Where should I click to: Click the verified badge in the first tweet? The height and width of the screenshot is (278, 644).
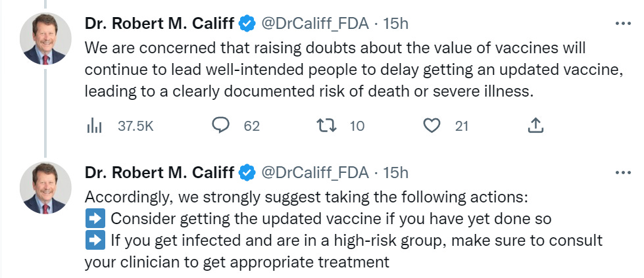[247, 24]
